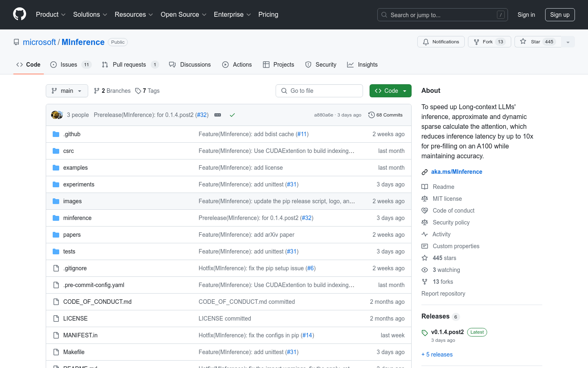
Task: Switch to the Pull requests tab
Action: [x=130, y=65]
